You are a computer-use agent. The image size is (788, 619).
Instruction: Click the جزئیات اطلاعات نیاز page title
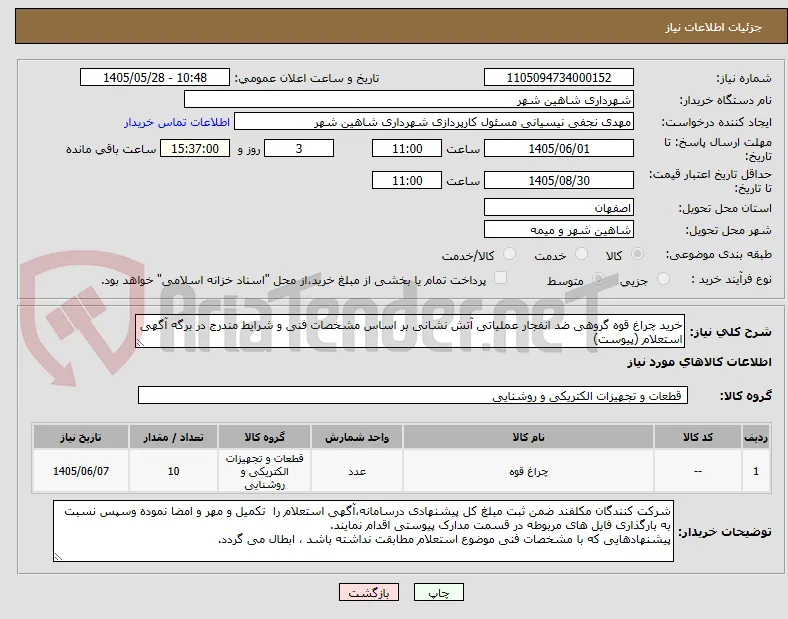click(x=713, y=27)
